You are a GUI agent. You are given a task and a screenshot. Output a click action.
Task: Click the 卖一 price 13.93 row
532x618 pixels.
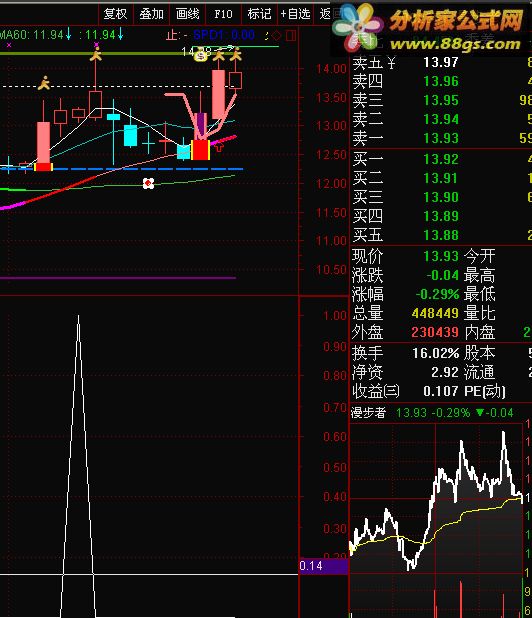click(x=441, y=138)
